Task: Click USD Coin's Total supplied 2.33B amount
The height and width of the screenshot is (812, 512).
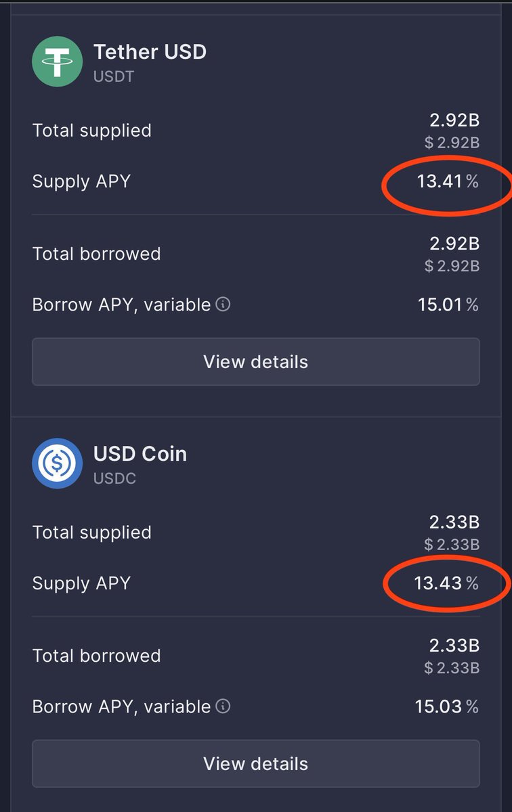Action: 454,522
